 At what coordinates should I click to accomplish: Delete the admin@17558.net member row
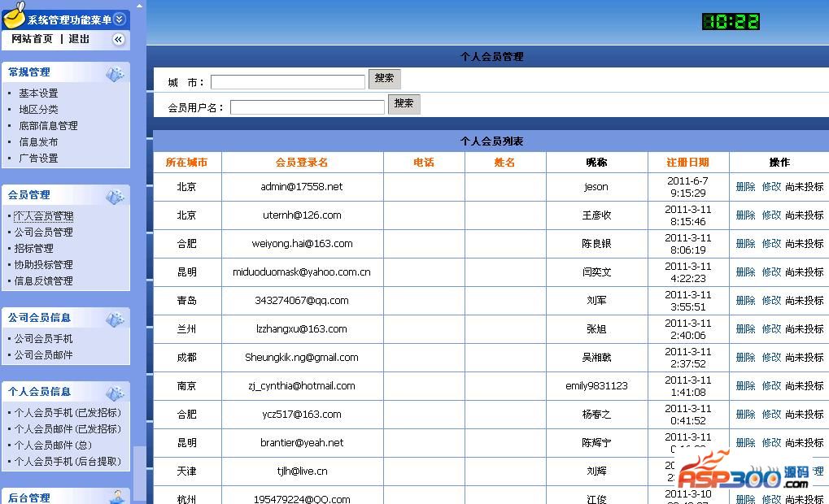click(745, 187)
